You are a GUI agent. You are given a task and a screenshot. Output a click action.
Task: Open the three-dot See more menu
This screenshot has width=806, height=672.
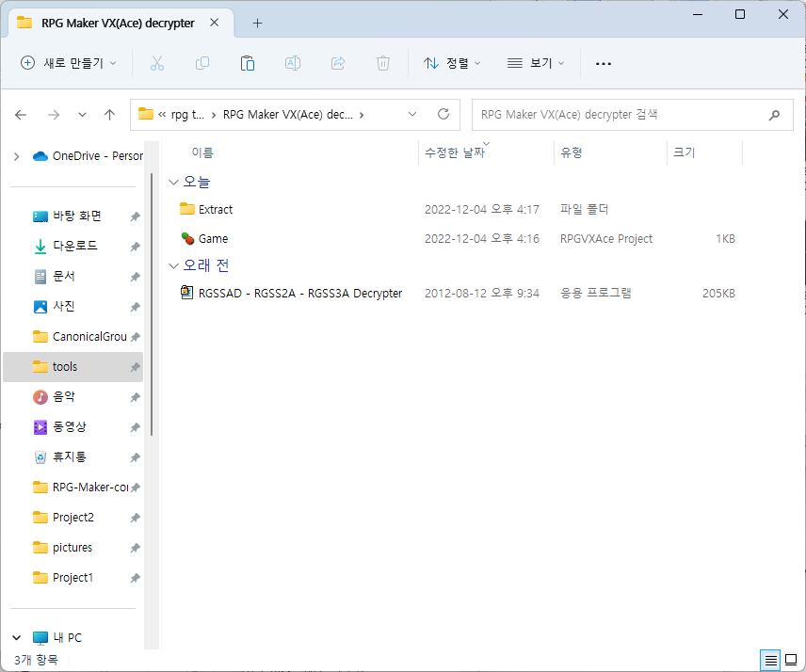[x=603, y=64]
